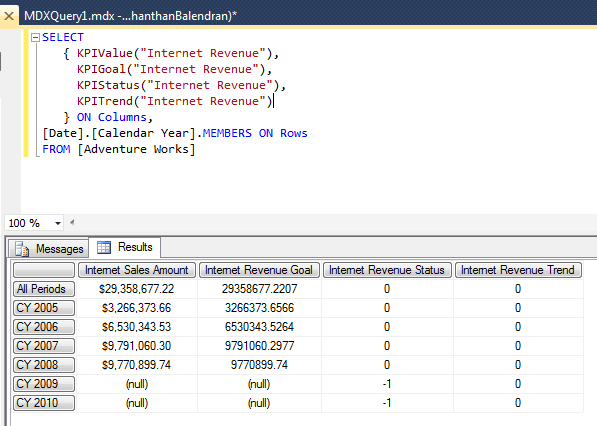Click the CY 2010 status cell showing -1
The height and width of the screenshot is (426, 597).
[387, 403]
